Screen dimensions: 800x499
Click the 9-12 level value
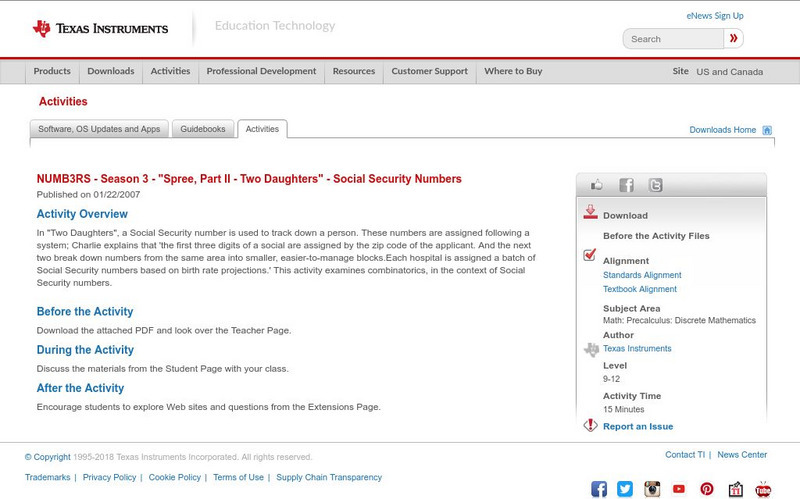click(611, 379)
